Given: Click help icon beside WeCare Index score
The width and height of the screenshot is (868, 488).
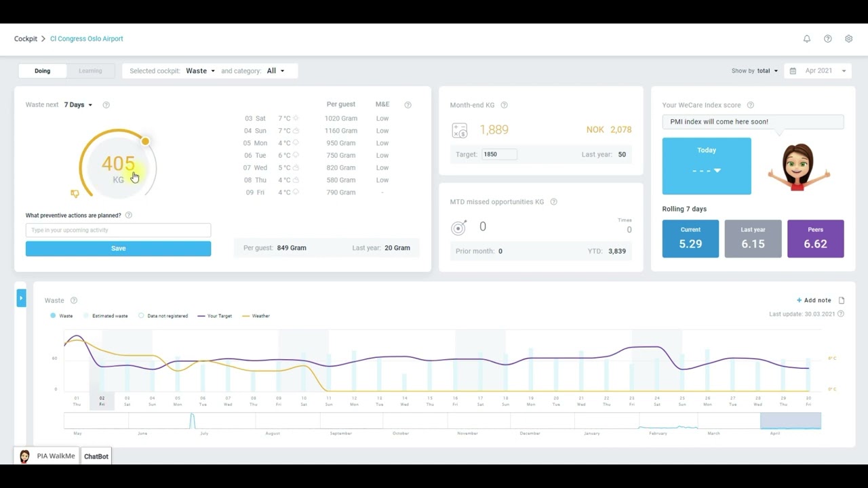Looking at the screenshot, I should coord(750,105).
